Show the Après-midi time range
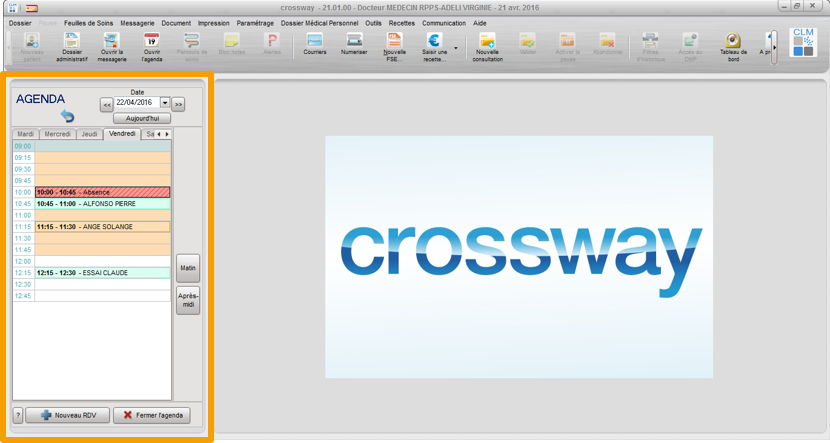 pos(188,301)
